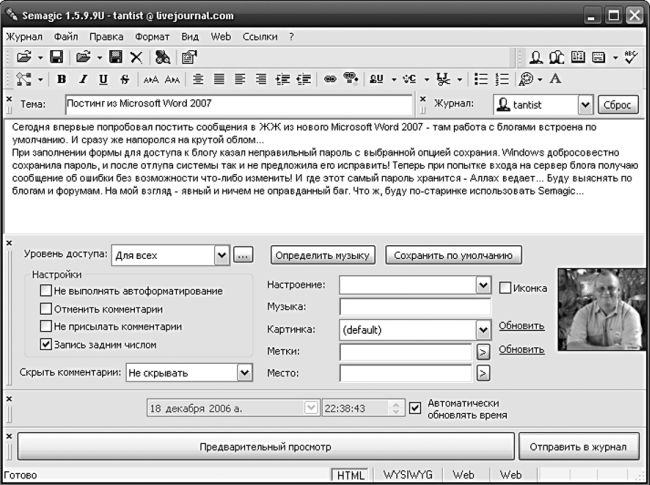Click the first open-folder icon in the top toolbar
This screenshot has width=650, height=485.
[x=24, y=57]
